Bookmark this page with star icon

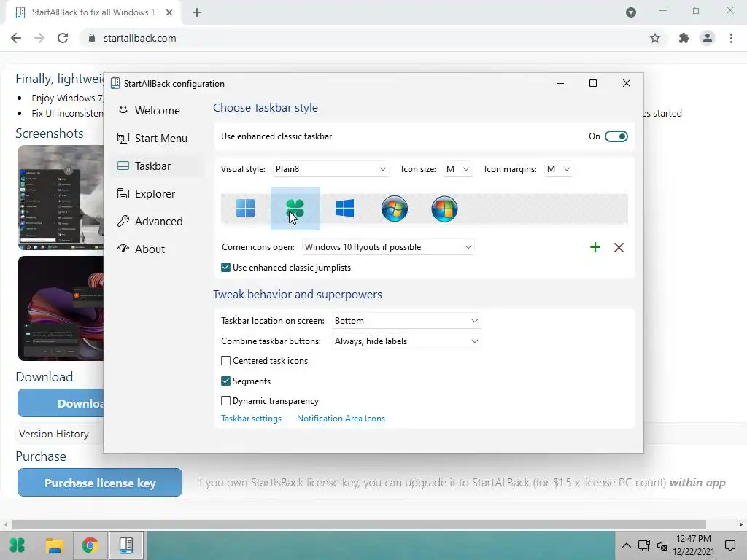click(x=655, y=38)
